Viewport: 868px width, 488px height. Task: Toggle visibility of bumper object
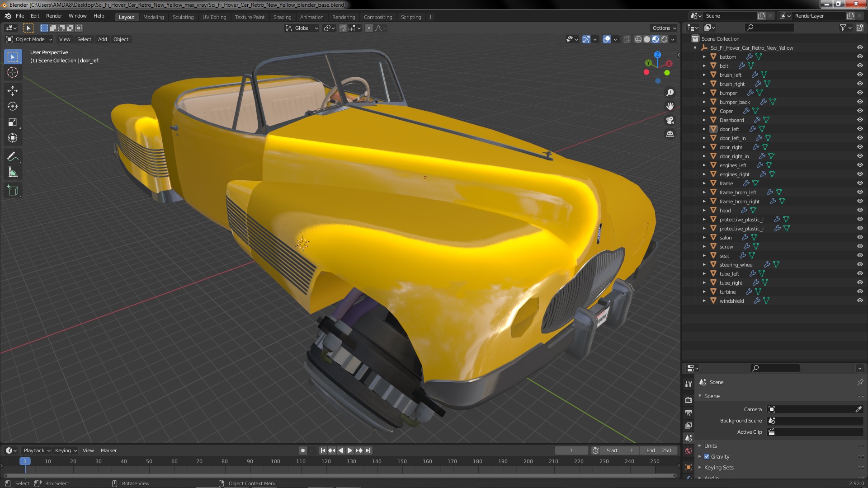860,93
